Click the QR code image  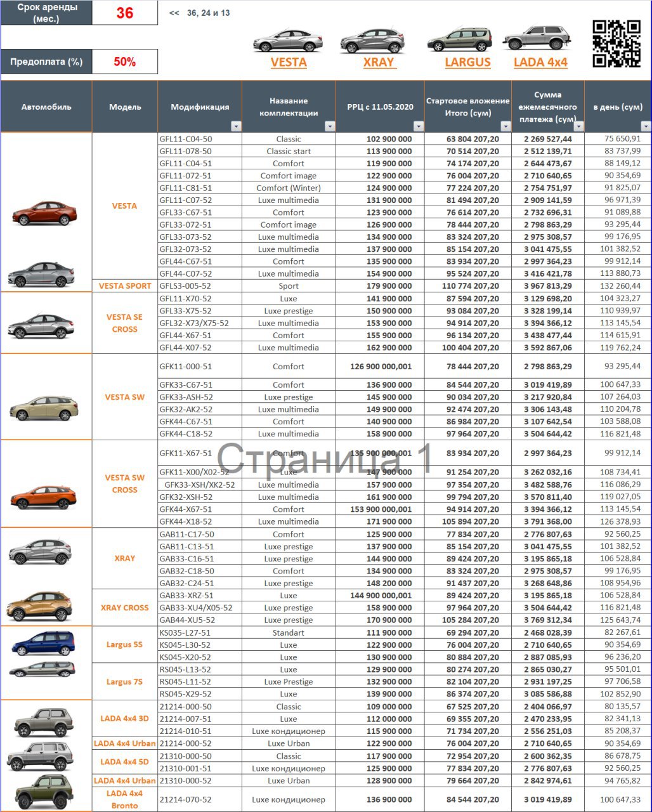[x=616, y=43]
